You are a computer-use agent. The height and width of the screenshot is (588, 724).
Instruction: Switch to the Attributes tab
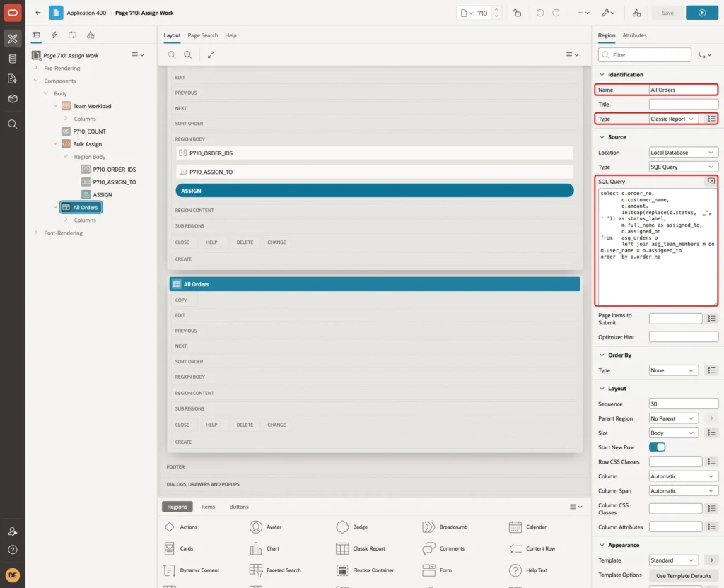pos(634,35)
